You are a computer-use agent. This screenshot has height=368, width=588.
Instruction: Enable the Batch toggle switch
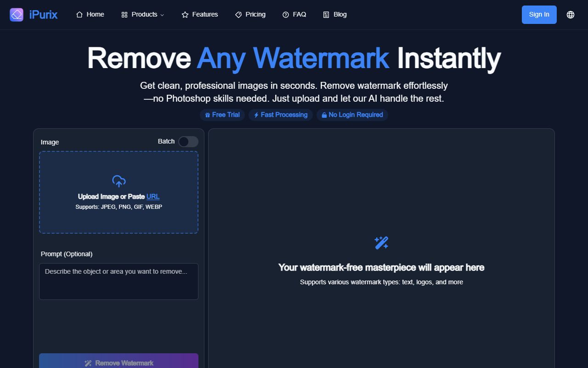[x=188, y=142]
